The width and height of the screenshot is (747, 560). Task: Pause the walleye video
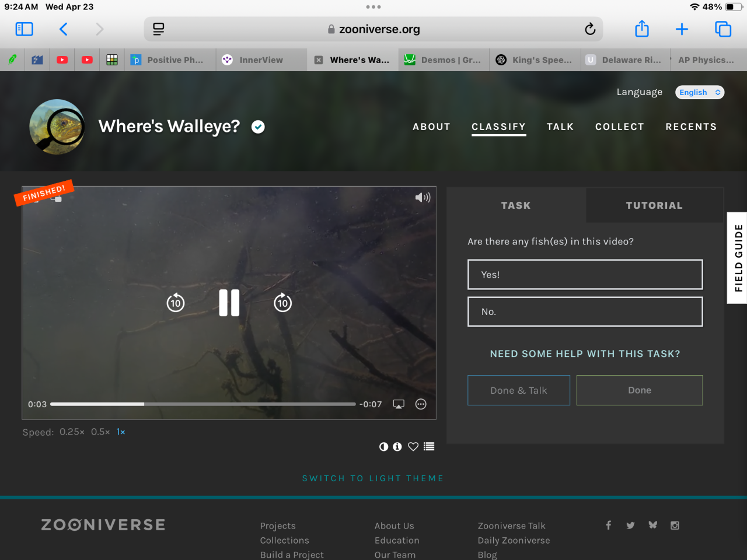229,303
